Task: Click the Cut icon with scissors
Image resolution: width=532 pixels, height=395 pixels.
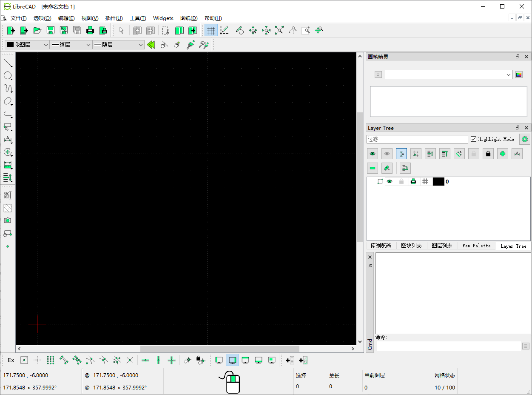Action: 166,30
